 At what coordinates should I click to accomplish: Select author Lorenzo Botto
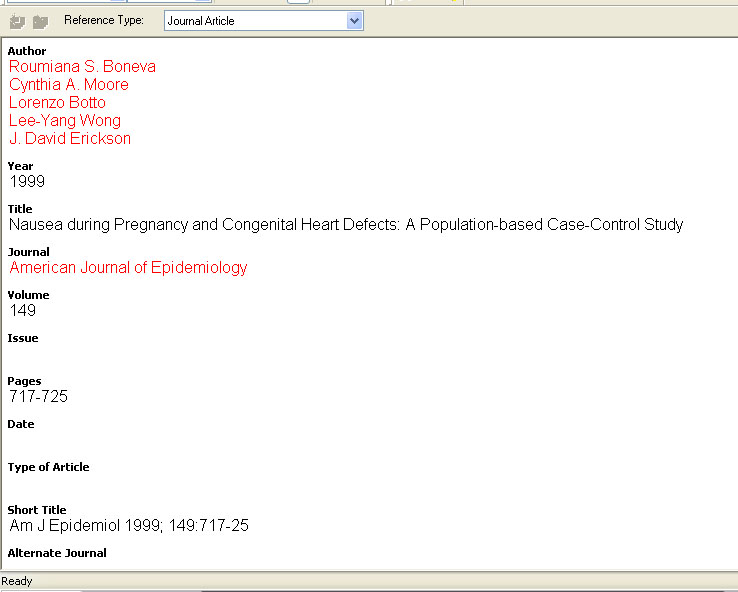point(57,103)
